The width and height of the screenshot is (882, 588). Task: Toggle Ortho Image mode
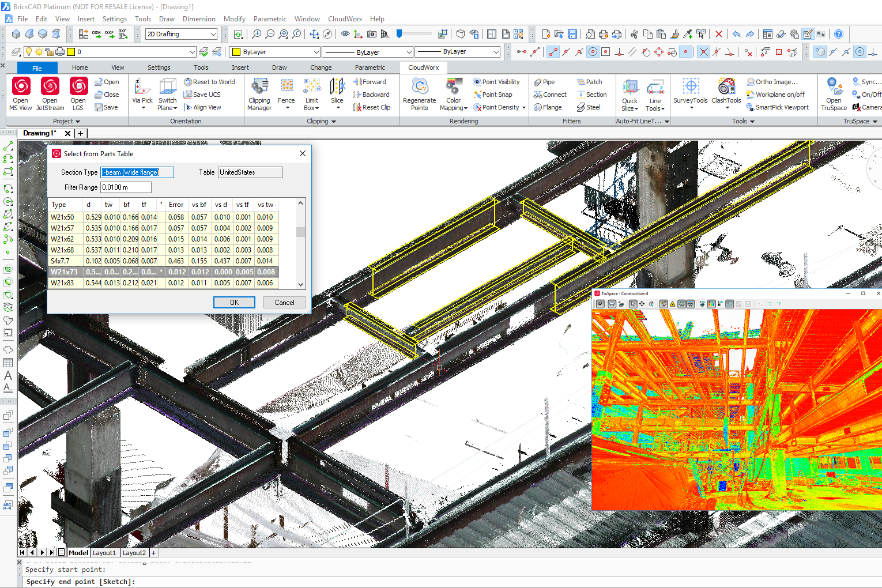(772, 82)
